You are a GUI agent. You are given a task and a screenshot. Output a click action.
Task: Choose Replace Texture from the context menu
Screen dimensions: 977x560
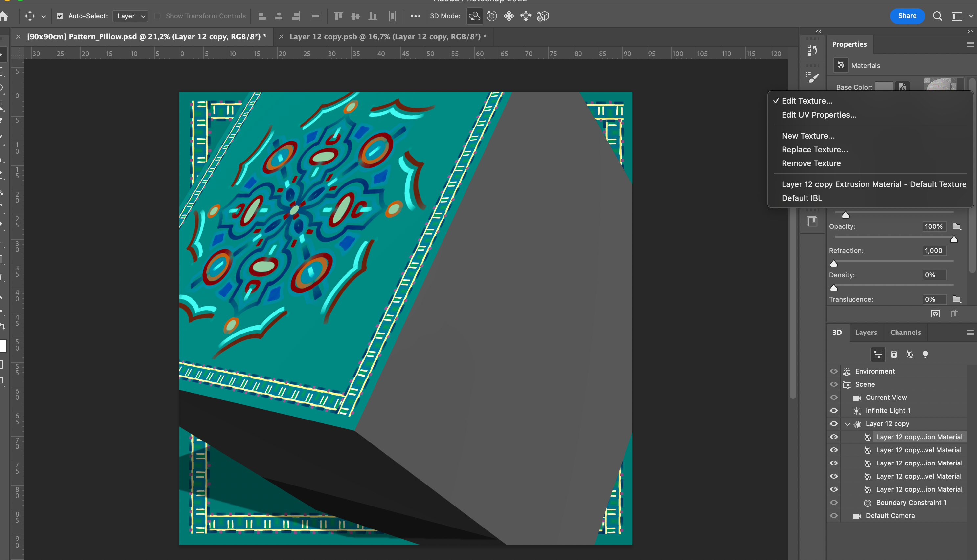click(x=814, y=149)
